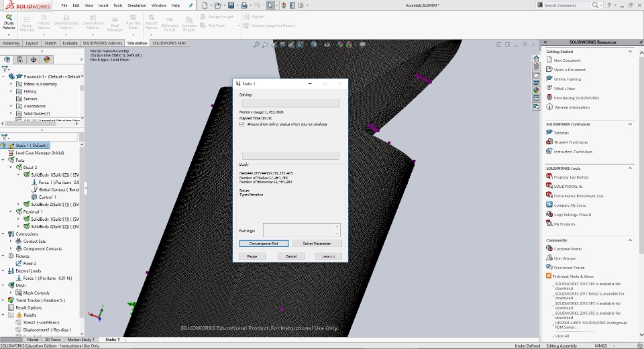
Task: Cancel the Static 1 analysis
Action: coord(290,256)
